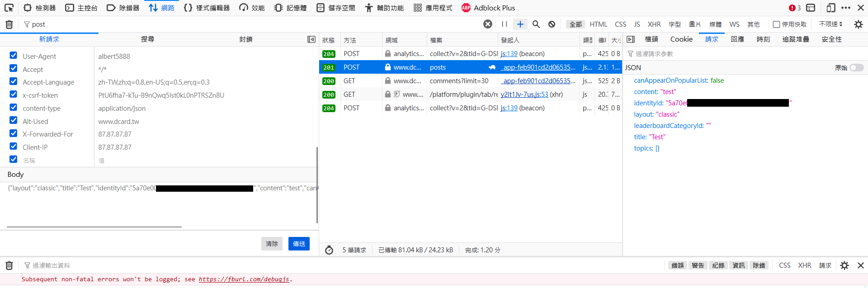Toggle the raw JSON switch
Image resolution: width=868 pixels, height=293 pixels.
tap(856, 68)
